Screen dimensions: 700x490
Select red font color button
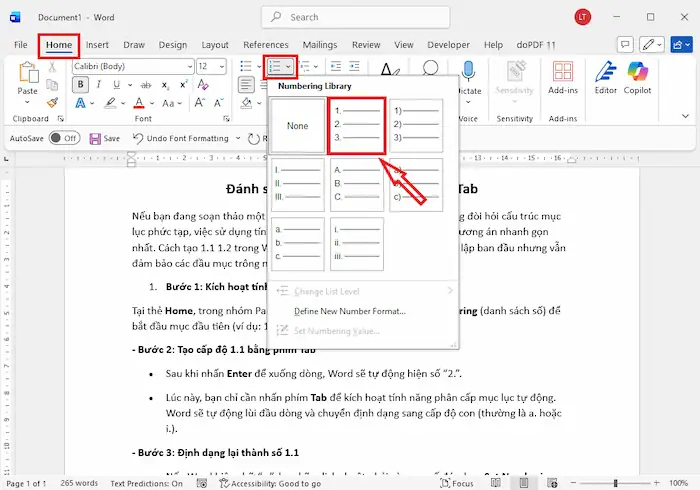coord(139,103)
